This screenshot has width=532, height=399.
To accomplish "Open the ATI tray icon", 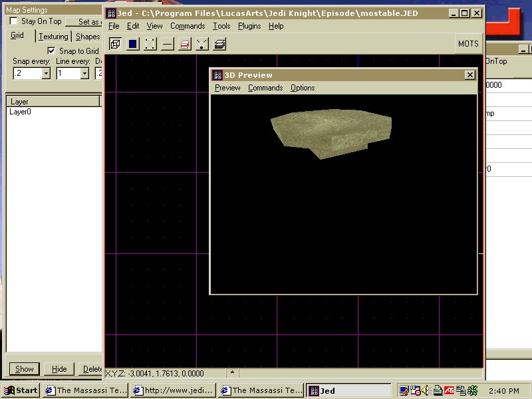I will click(x=450, y=390).
